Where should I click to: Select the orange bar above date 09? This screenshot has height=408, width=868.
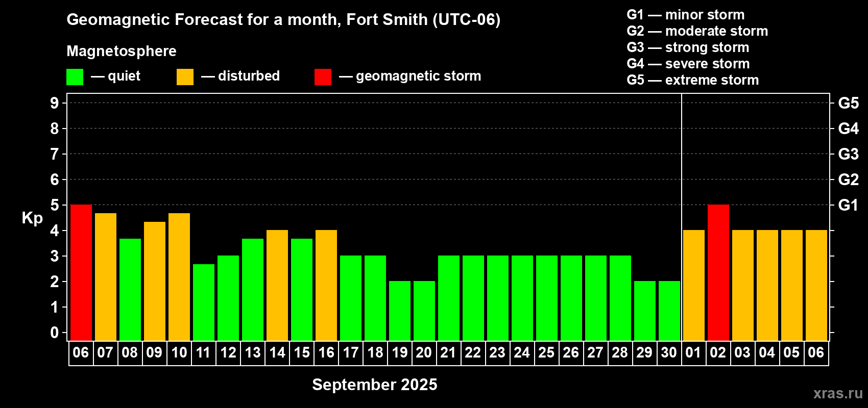(155, 282)
